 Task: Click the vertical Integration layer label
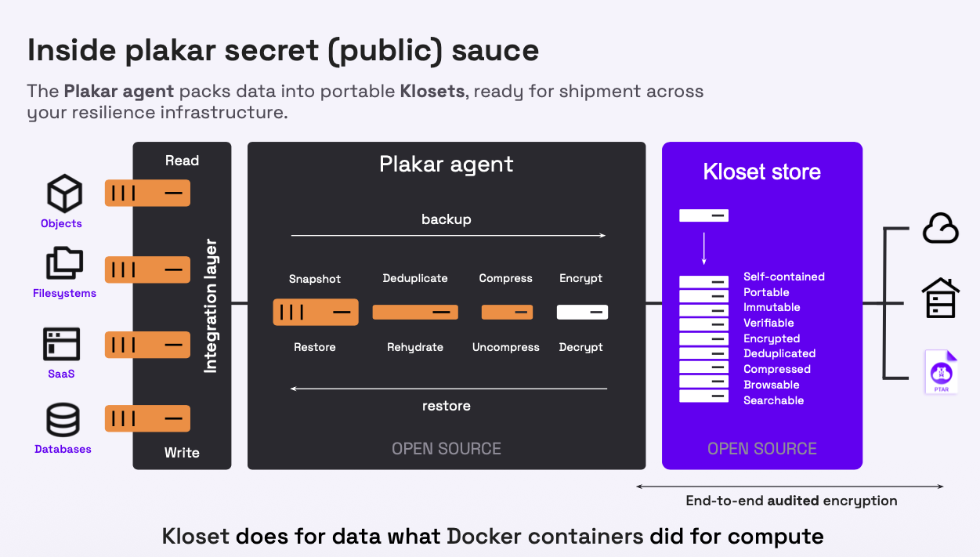click(x=211, y=306)
